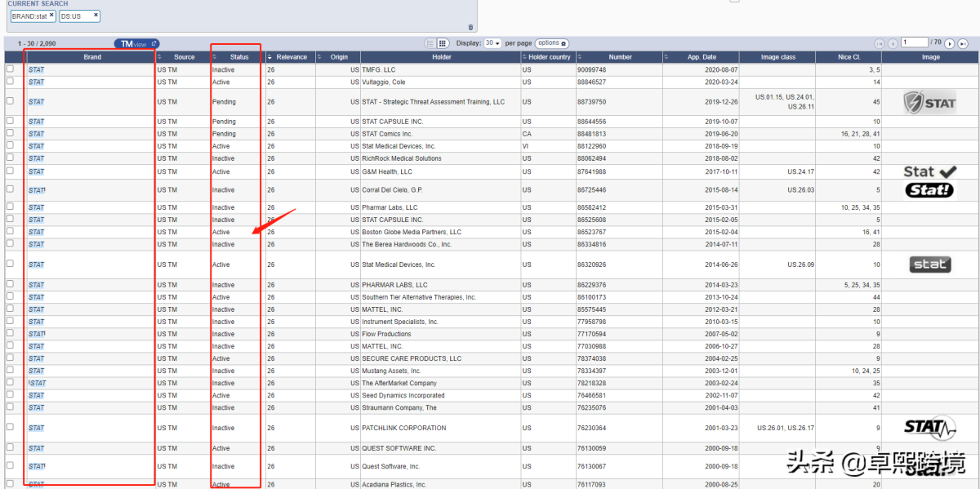The width and height of the screenshot is (980, 489).
Task: Remove the BRAND:stat search filter
Action: coord(51,15)
